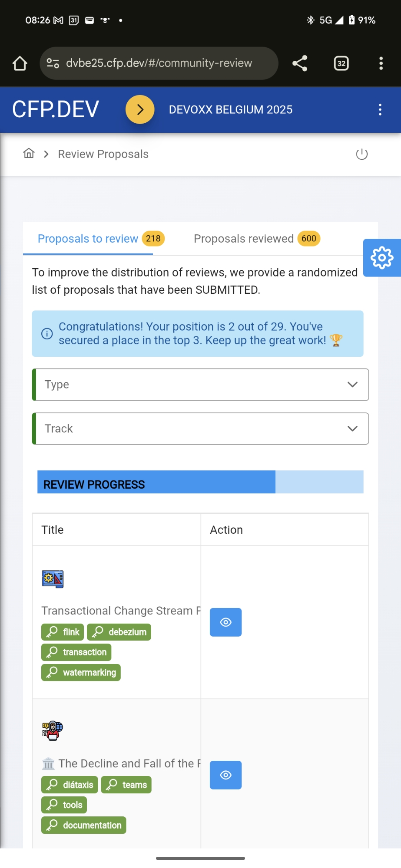The image size is (401, 868).
Task: Click the yellow arrow button beside CFP.DEV
Action: point(140,109)
